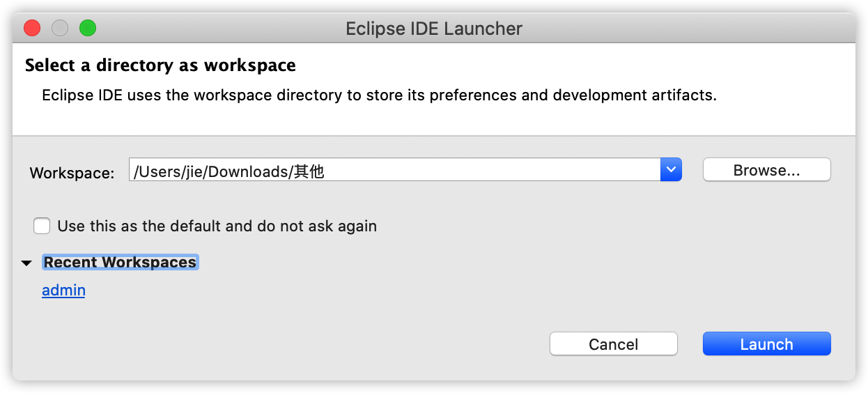Open the admin recent workspace link
Screen dimensions: 868x393
point(63,290)
